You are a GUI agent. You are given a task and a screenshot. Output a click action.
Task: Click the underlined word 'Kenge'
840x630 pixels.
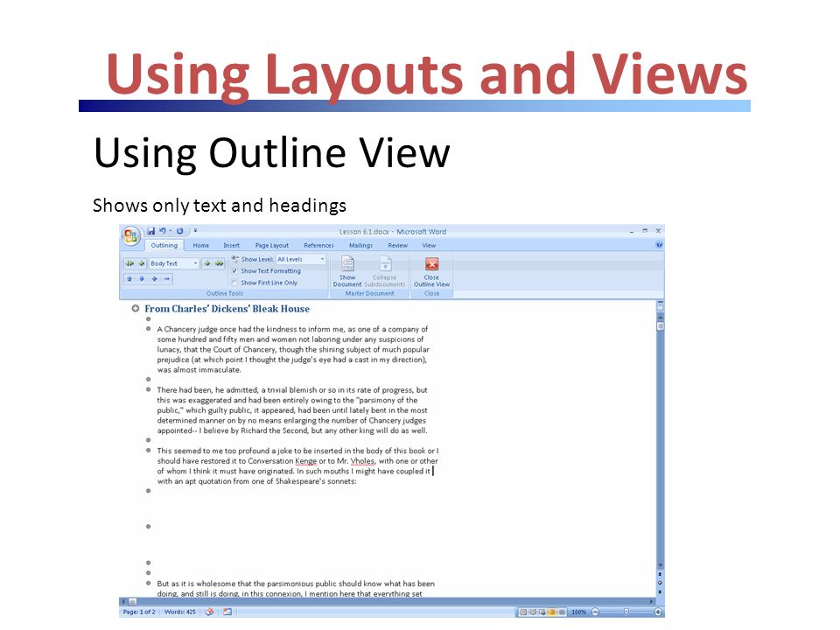(305, 461)
